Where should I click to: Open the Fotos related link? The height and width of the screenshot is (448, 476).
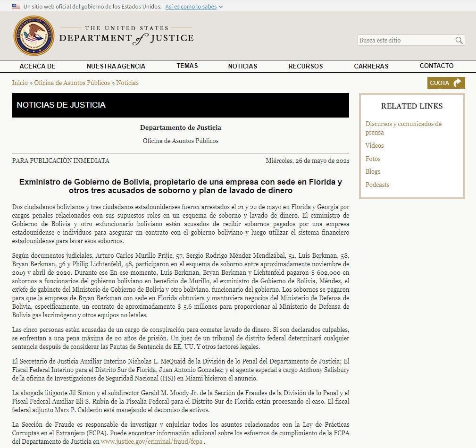click(373, 159)
